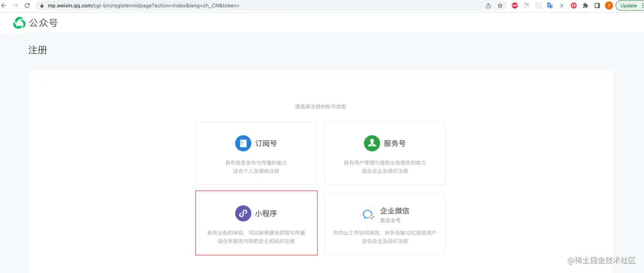644x273 pixels.
Task: Toggle the browser side panel icon
Action: click(x=597, y=6)
